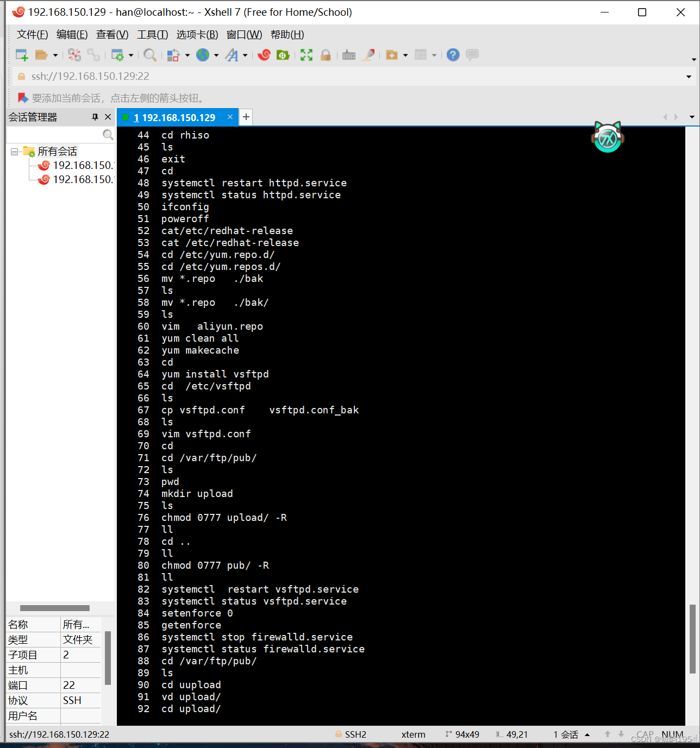Viewport: 700px width, 748px height.
Task: Open the virtual keyboard icon
Action: click(349, 55)
